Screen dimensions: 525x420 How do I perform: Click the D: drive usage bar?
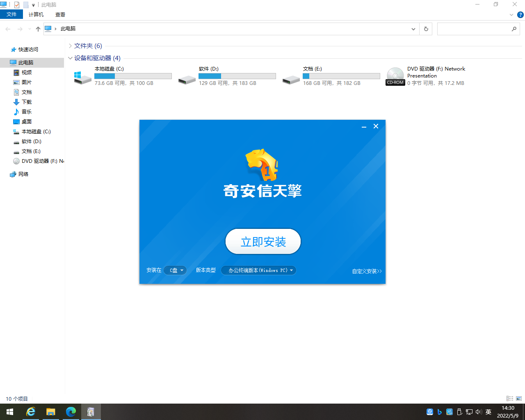tap(237, 76)
